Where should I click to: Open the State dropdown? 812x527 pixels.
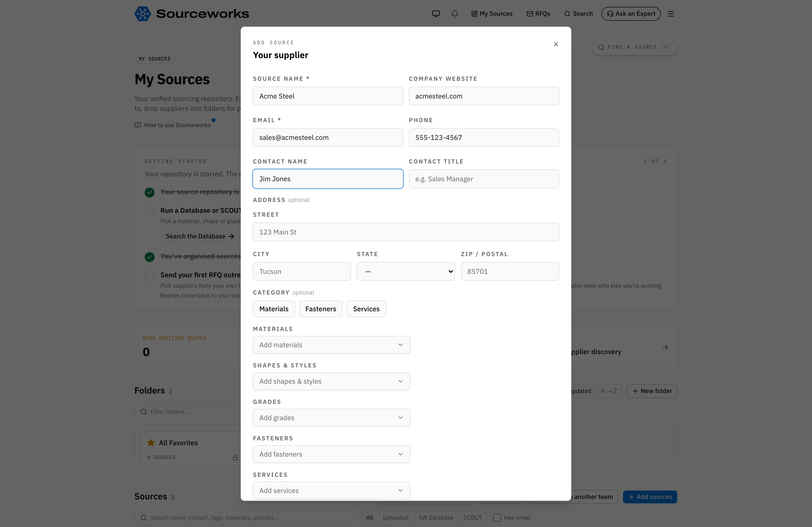click(406, 272)
